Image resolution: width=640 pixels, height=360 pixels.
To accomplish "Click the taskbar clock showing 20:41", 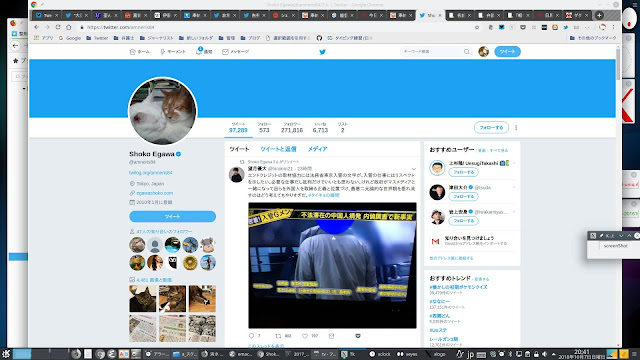I will pyautogui.click(x=582, y=354).
